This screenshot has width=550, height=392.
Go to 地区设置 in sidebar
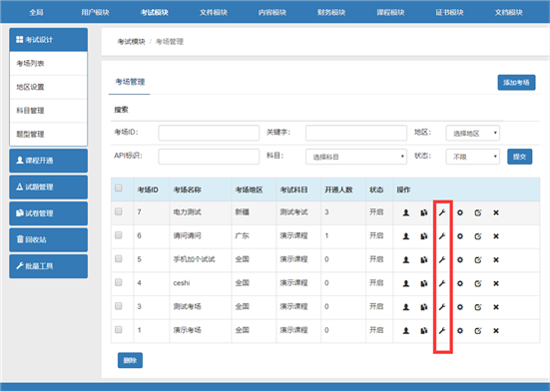coord(48,87)
